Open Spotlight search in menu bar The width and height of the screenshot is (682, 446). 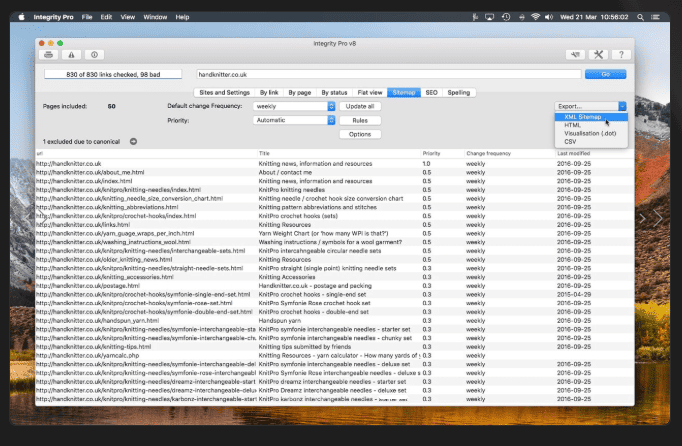[640, 17]
